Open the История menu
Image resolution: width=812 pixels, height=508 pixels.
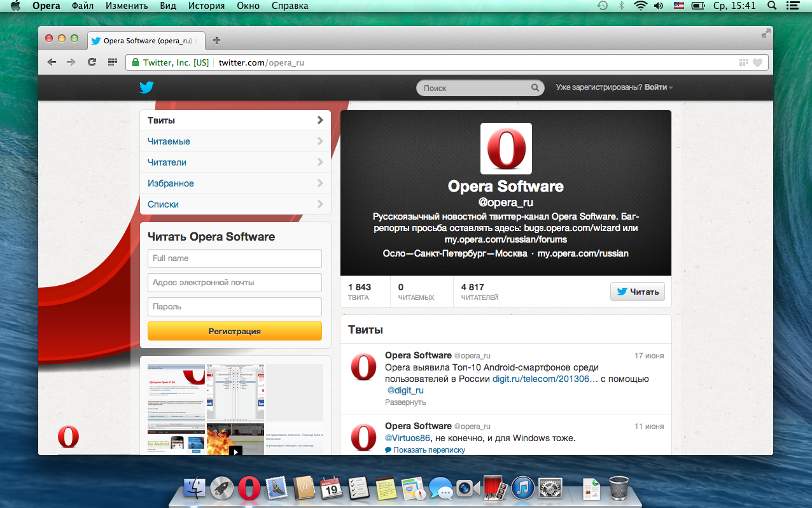pyautogui.click(x=206, y=6)
